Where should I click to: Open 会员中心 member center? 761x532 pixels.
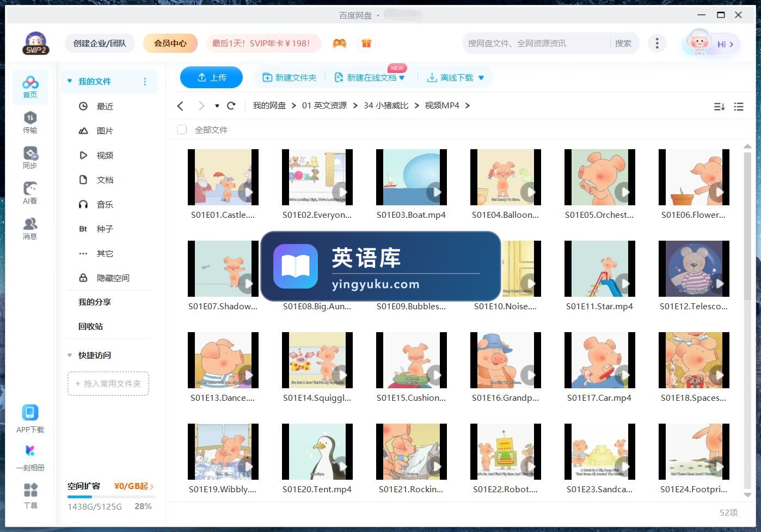pos(170,43)
